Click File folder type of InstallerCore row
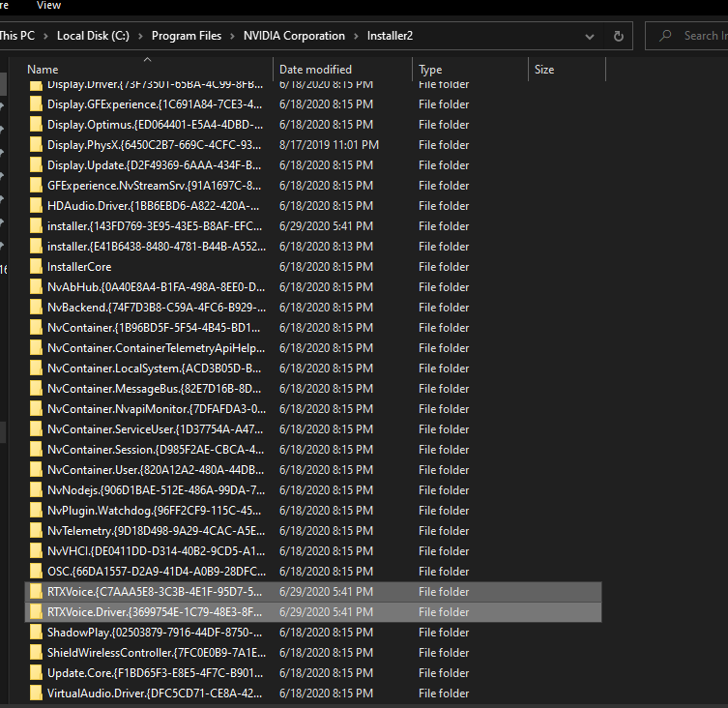 pyautogui.click(x=444, y=267)
